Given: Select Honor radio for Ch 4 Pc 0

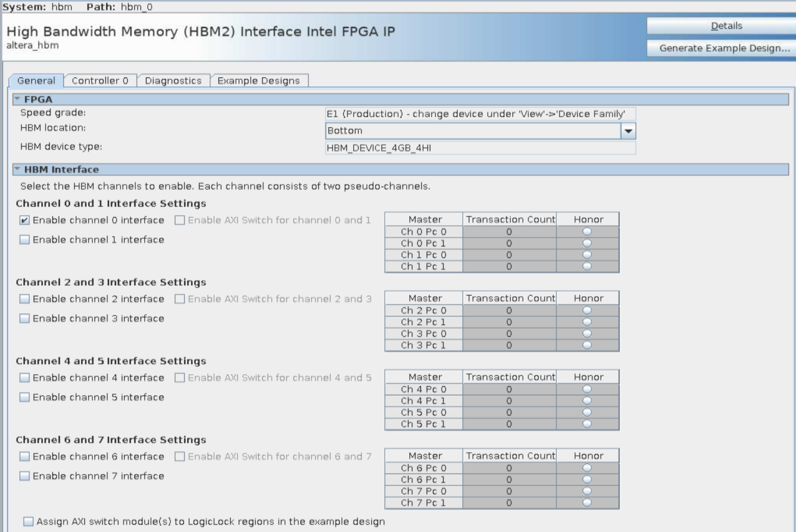Looking at the screenshot, I should click(588, 389).
